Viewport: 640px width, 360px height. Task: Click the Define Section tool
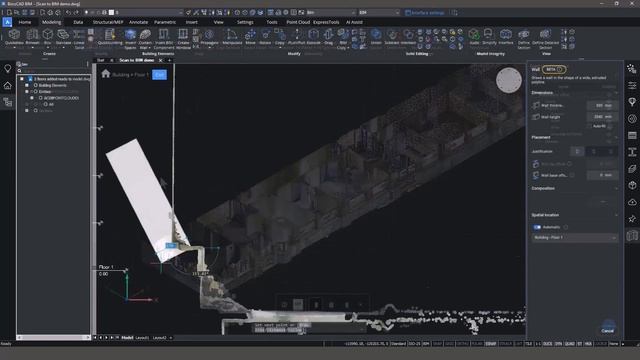[x=524, y=39]
